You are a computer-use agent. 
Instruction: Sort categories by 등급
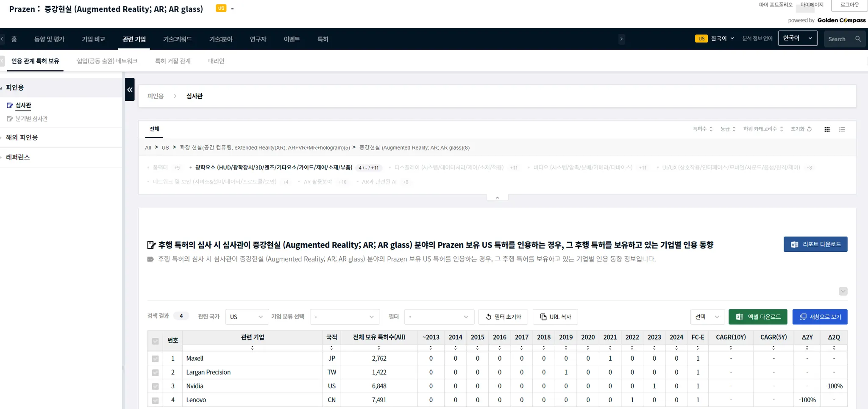[728, 129]
